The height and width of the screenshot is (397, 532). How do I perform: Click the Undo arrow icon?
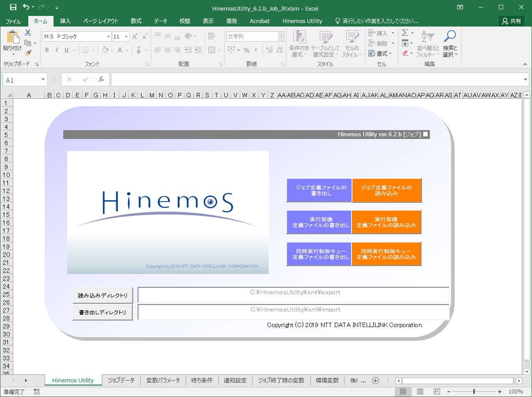(x=26, y=8)
